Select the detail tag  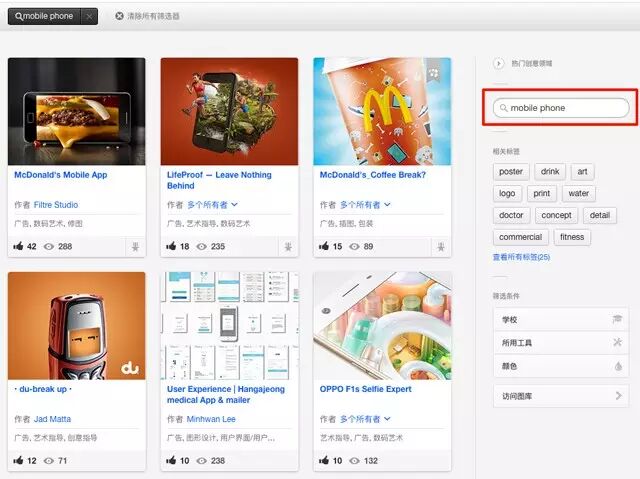600,215
